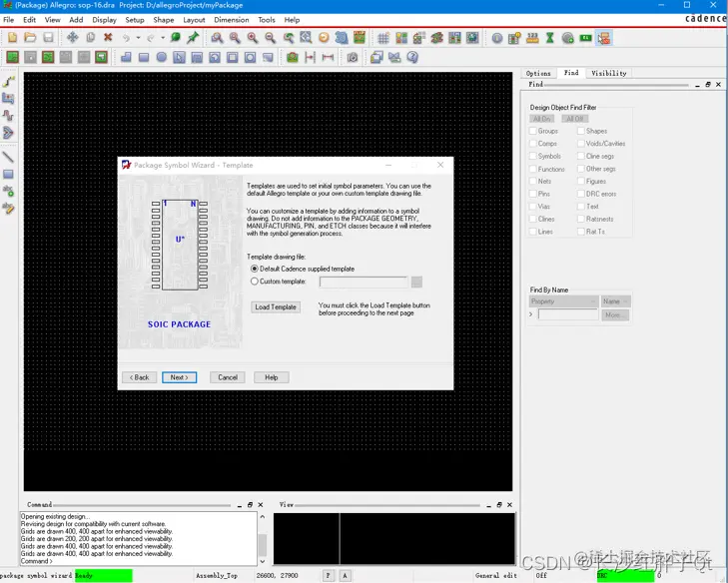Toggle Text checkbox in Find filter

[x=581, y=206]
